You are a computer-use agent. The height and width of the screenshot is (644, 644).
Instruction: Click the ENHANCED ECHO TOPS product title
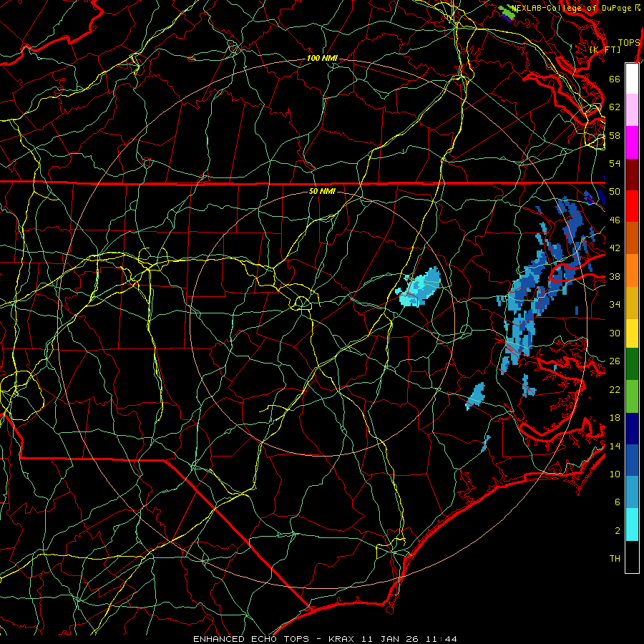click(251, 639)
